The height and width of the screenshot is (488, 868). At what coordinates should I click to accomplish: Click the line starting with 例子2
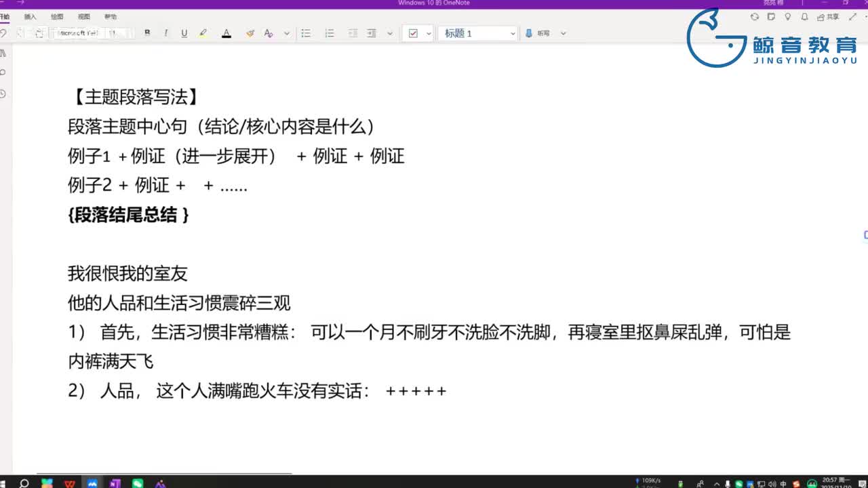[157, 185]
